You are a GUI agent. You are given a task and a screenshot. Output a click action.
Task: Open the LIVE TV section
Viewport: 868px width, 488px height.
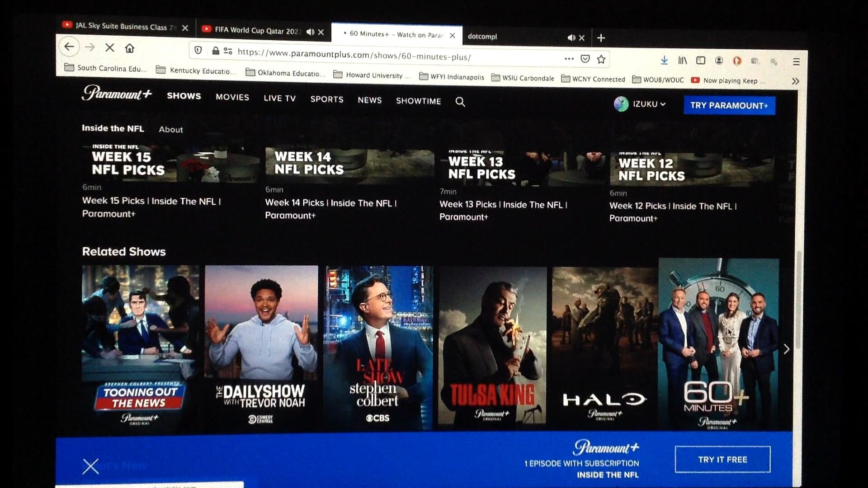pyautogui.click(x=279, y=99)
